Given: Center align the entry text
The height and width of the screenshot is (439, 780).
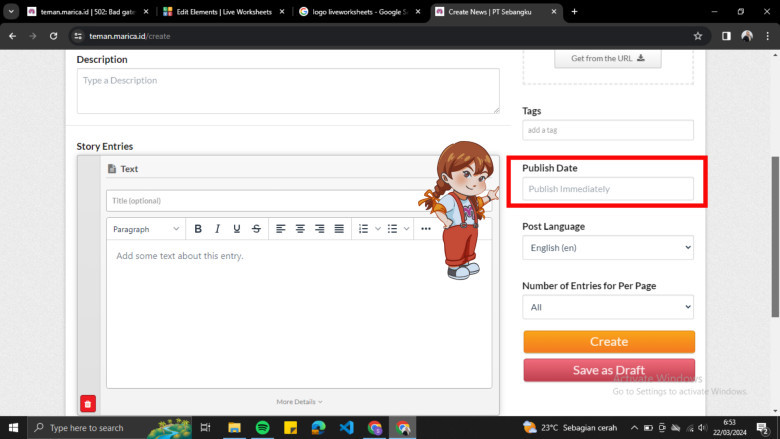Looking at the screenshot, I should click(x=300, y=229).
